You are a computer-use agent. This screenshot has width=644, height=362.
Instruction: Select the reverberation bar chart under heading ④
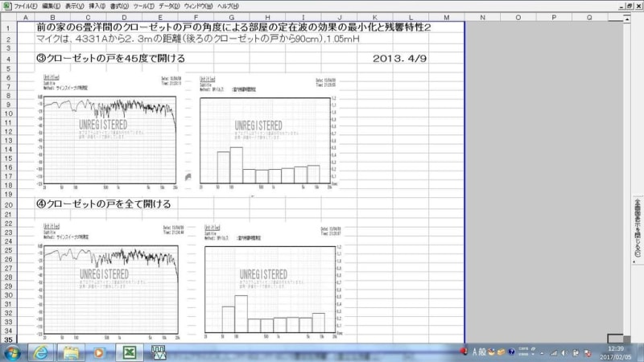(273, 282)
